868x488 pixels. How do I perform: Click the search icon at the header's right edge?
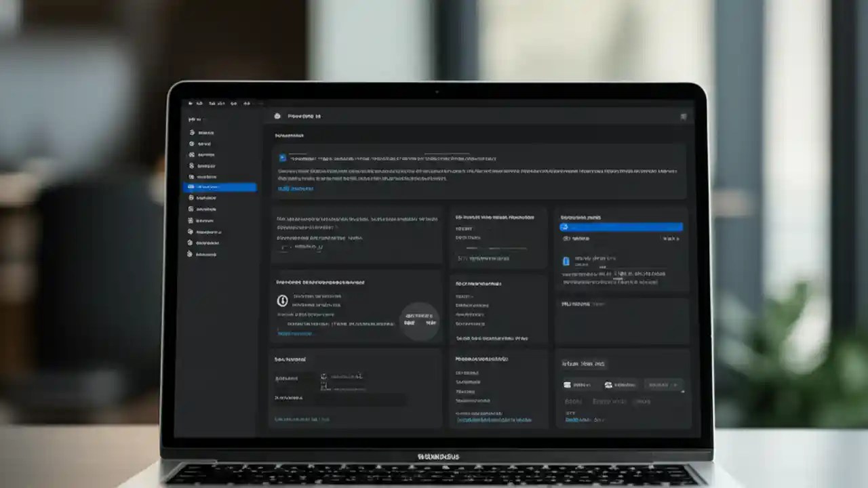click(684, 116)
